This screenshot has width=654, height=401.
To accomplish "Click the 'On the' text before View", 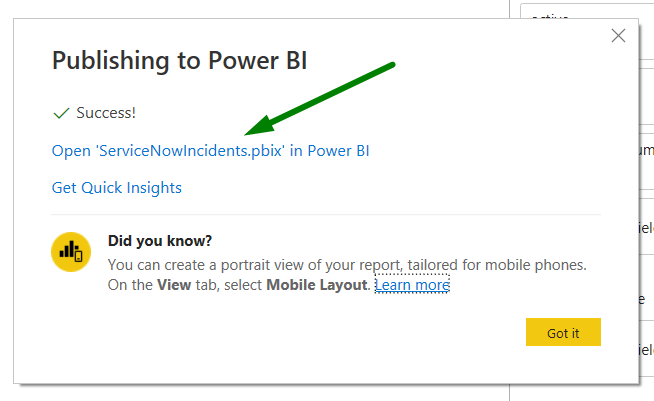I will [127, 285].
